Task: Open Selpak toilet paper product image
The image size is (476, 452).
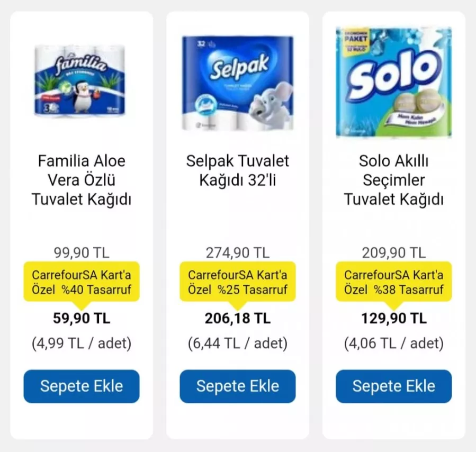Action: [x=237, y=82]
